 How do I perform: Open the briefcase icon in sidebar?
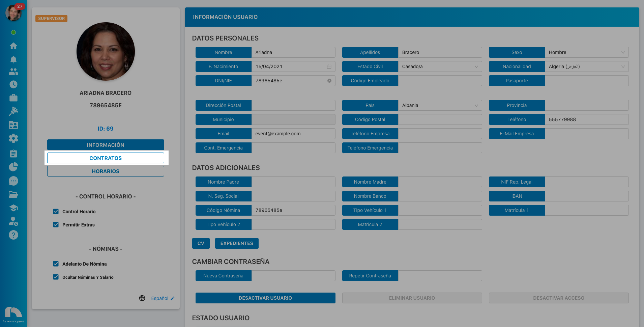pos(13,98)
